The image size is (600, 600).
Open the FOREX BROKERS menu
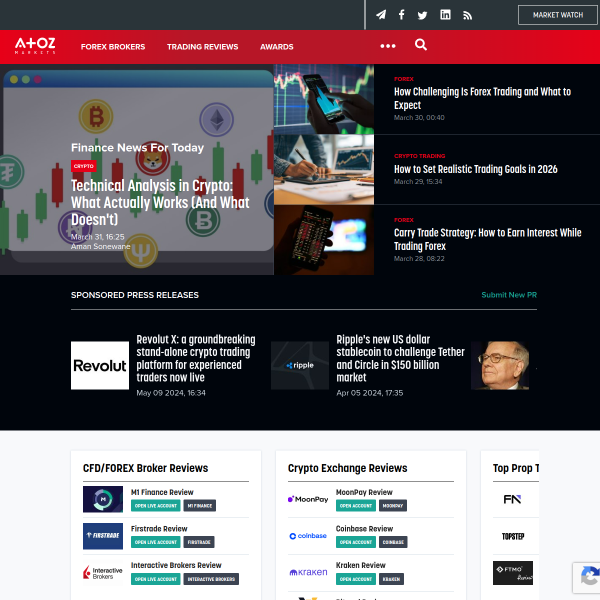click(113, 47)
